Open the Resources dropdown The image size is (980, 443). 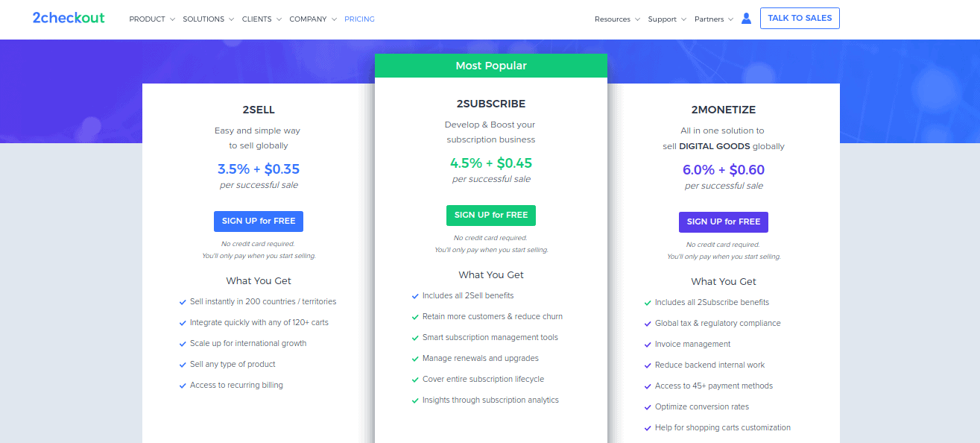(x=617, y=19)
